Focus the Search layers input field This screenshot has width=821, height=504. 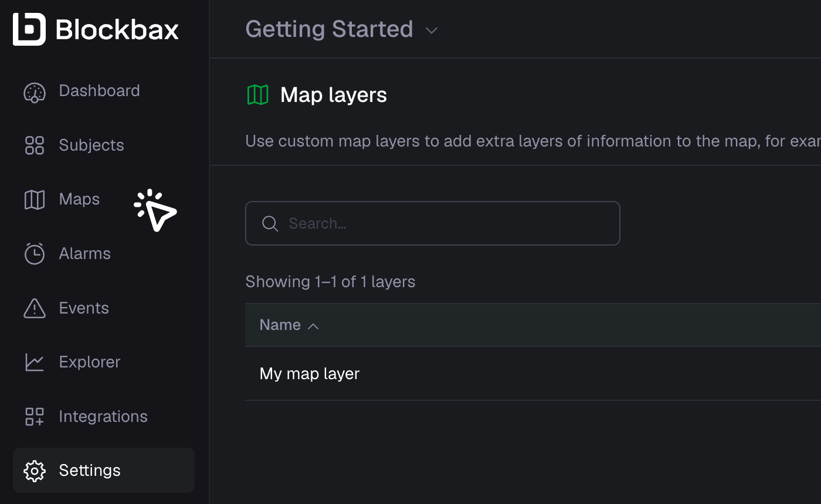click(x=433, y=223)
